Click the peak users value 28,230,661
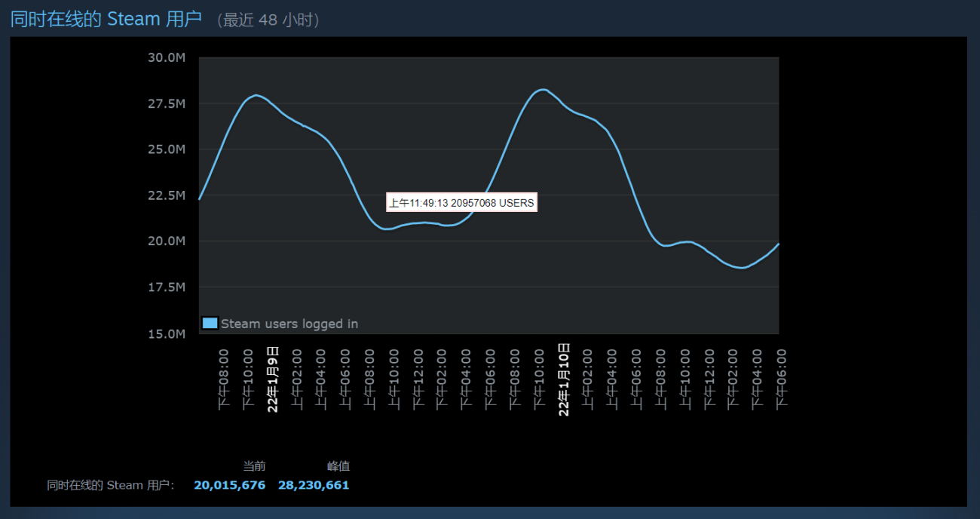Image resolution: width=980 pixels, height=519 pixels. [314, 485]
